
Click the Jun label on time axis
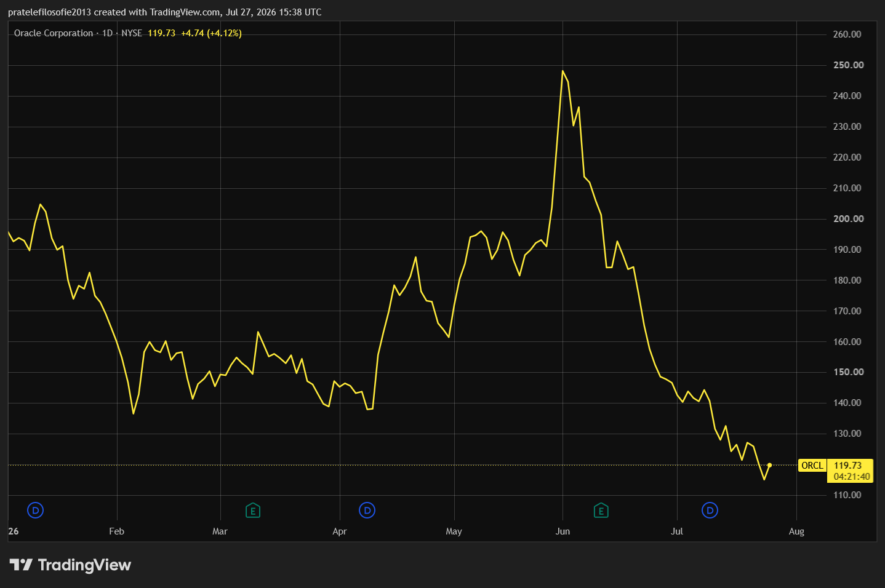tap(563, 531)
